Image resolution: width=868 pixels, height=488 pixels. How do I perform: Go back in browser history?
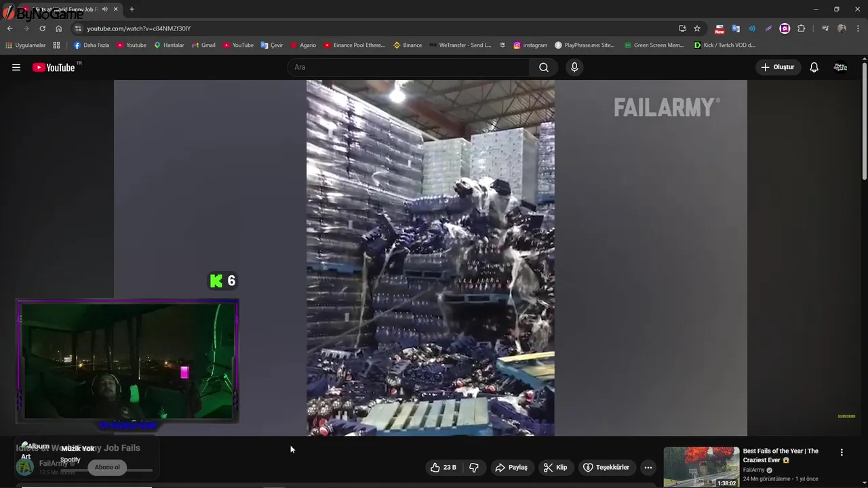click(9, 28)
